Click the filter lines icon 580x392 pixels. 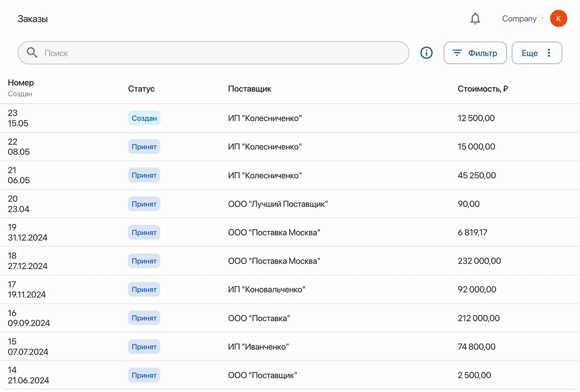pos(457,53)
